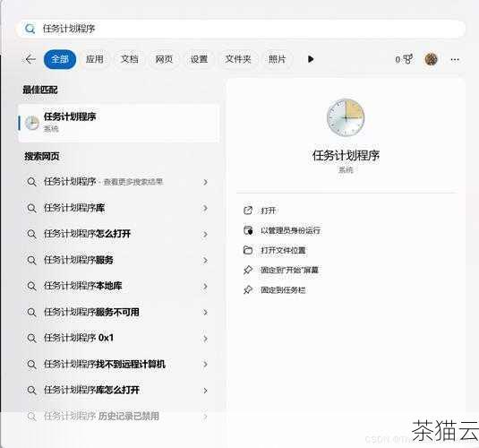Click the clock icon of best match result
The height and width of the screenshot is (448, 479).
[x=31, y=124]
